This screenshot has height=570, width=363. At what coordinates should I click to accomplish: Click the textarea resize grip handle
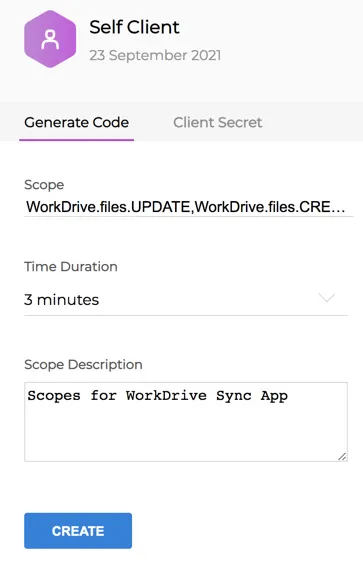(x=342, y=457)
